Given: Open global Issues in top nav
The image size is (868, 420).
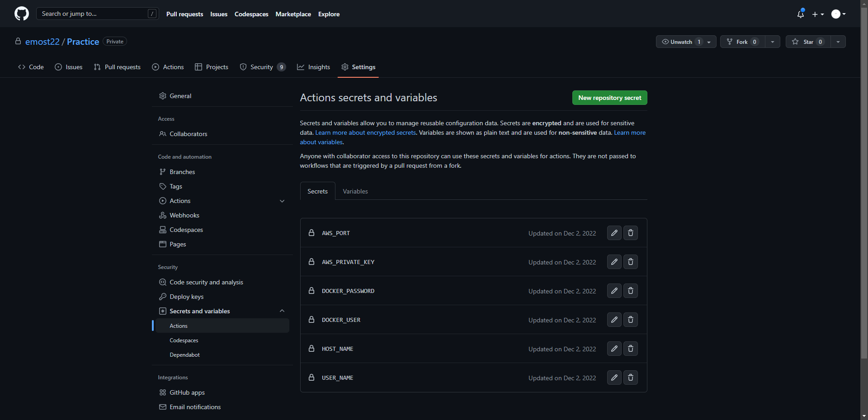Looking at the screenshot, I should pos(219,14).
